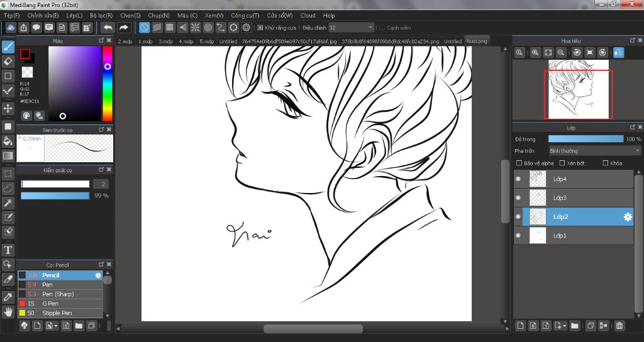Enable Xén bớt clipping checkbox
This screenshot has width=644, height=342.
[562, 163]
